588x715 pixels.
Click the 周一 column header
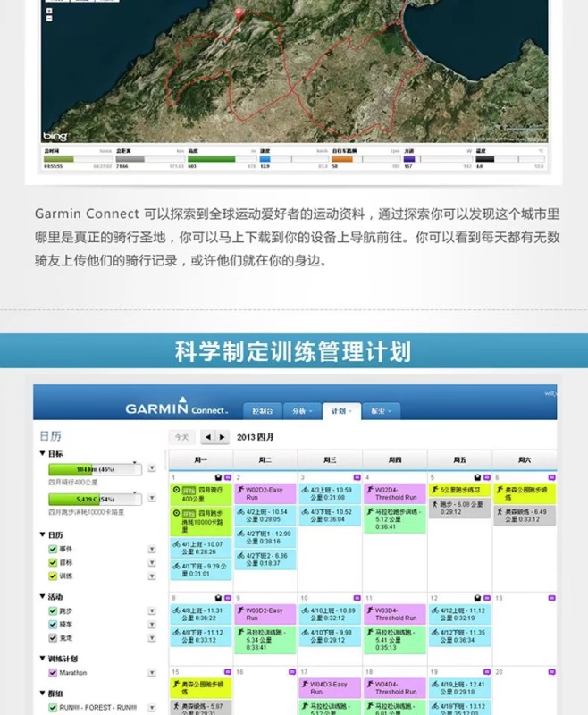[200, 460]
